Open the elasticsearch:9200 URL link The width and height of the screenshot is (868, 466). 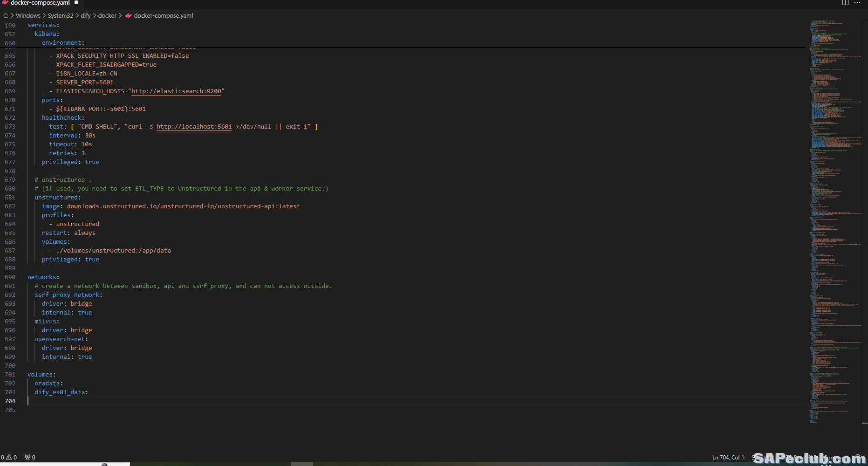[176, 91]
